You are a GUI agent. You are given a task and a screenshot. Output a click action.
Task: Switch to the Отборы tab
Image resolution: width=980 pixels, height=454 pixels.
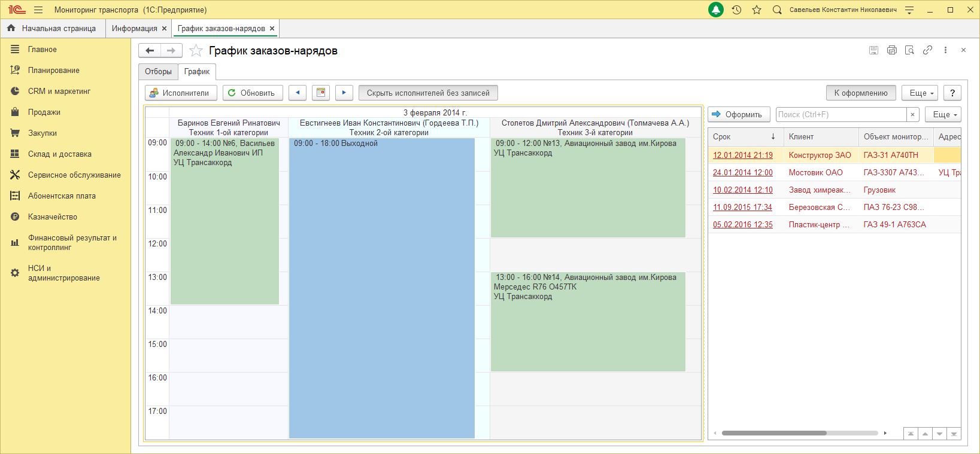click(158, 71)
